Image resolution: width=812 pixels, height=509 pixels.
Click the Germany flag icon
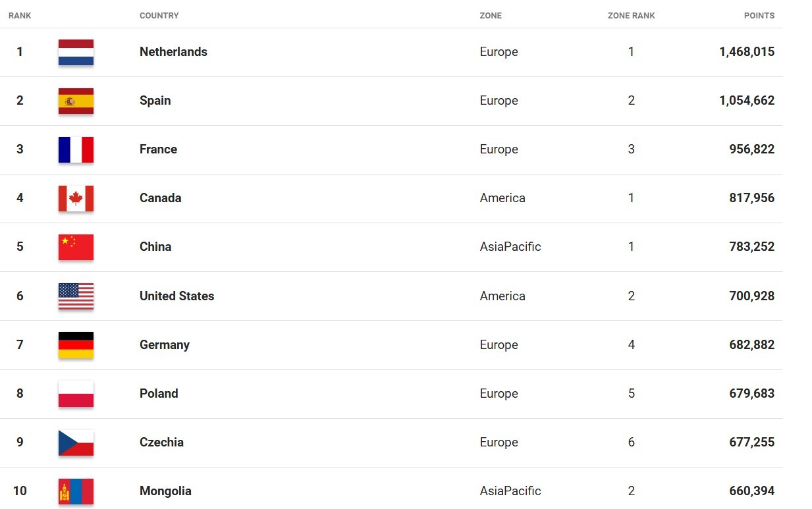coord(76,345)
